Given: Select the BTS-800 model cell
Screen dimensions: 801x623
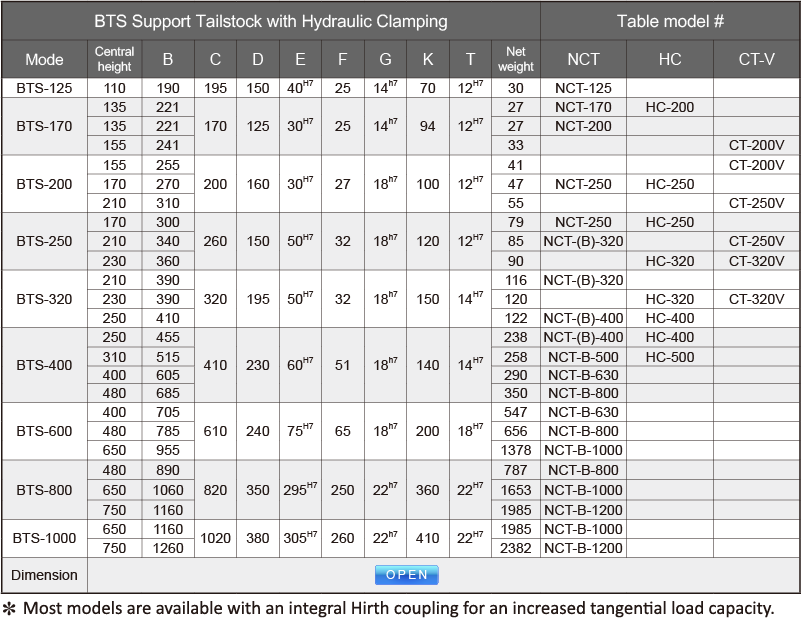Looking at the screenshot, I should point(44,490).
